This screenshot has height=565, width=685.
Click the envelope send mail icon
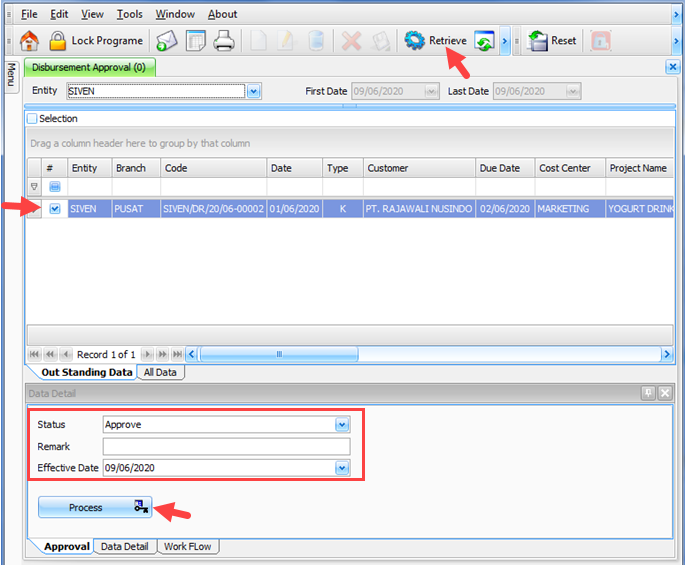point(166,41)
